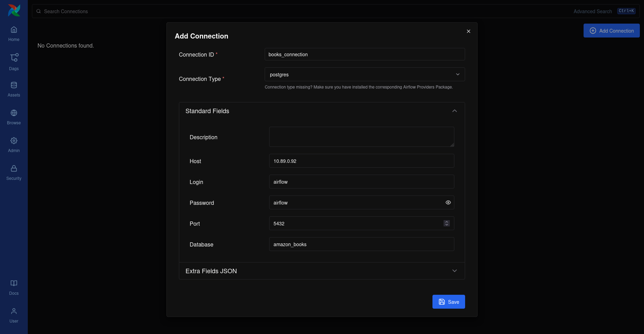This screenshot has width=644, height=334.
Task: Click Advanced Search
Action: pyautogui.click(x=593, y=11)
